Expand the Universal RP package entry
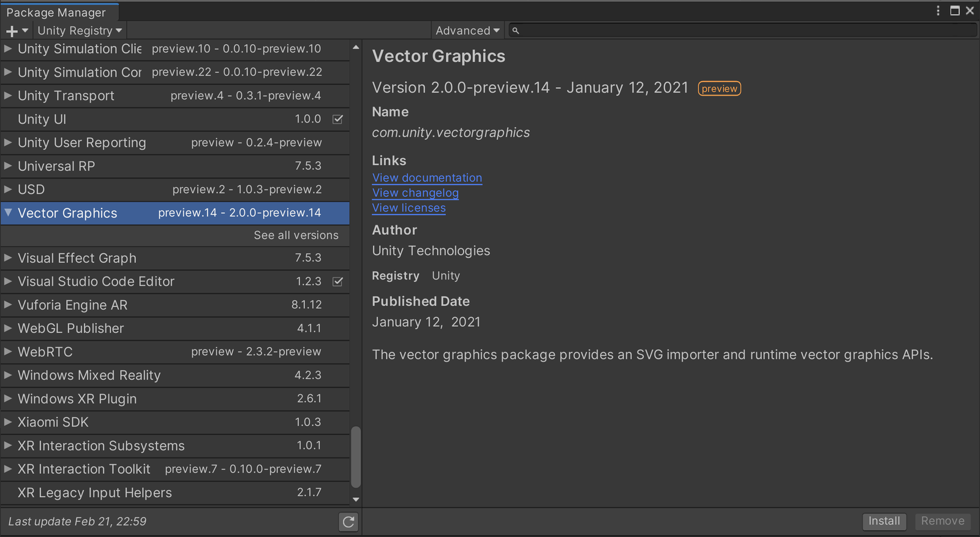The height and width of the screenshot is (537, 980). tap(8, 166)
